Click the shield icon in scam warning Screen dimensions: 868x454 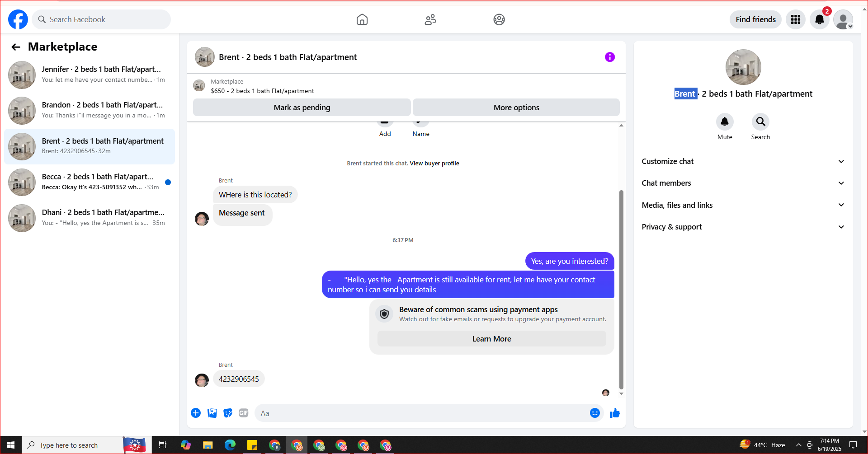[384, 314]
